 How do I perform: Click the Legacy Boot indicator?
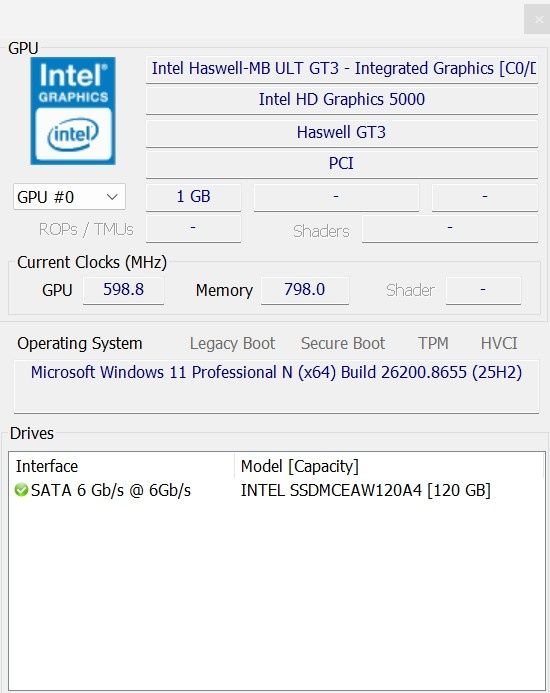pos(233,343)
